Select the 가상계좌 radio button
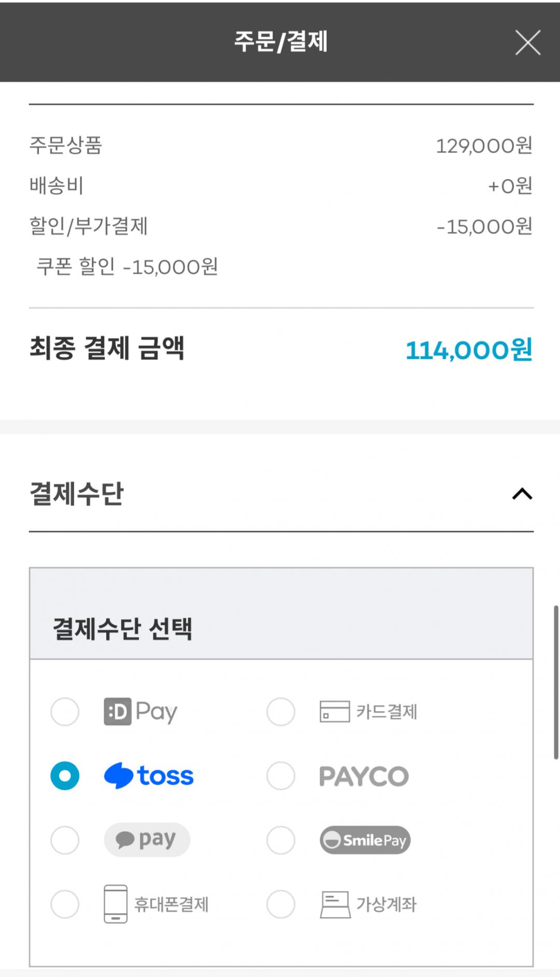The width and height of the screenshot is (560, 977). point(281,904)
